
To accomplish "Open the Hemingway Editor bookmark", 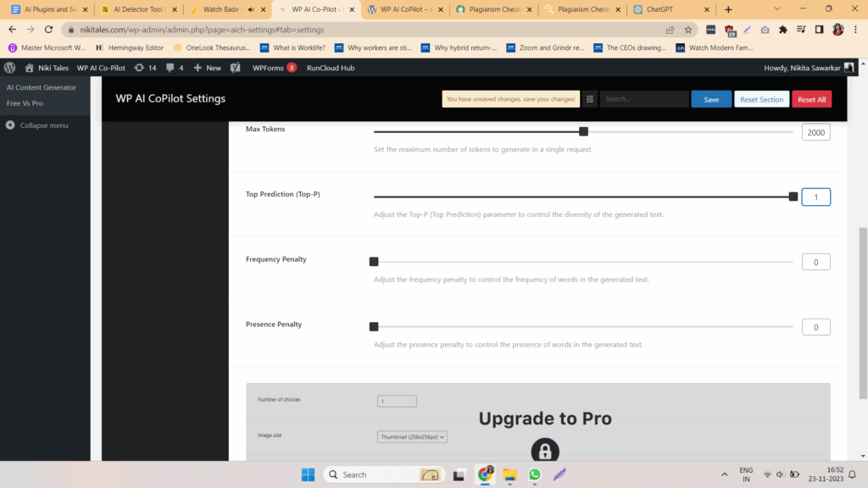I will coord(130,47).
